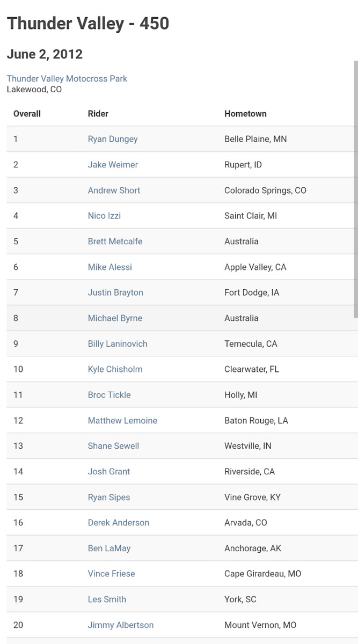This screenshot has height=644, width=358.
Task: Select Shane Sewell rider link
Action: pyautogui.click(x=113, y=446)
